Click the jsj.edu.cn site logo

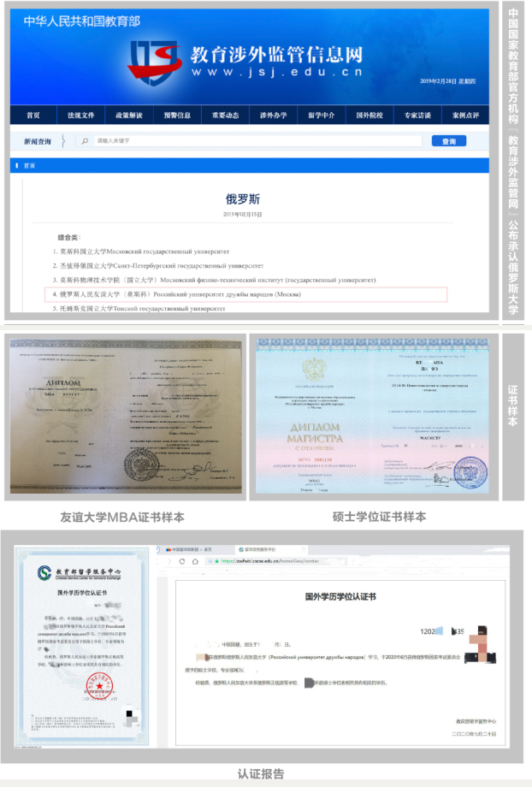click(155, 62)
